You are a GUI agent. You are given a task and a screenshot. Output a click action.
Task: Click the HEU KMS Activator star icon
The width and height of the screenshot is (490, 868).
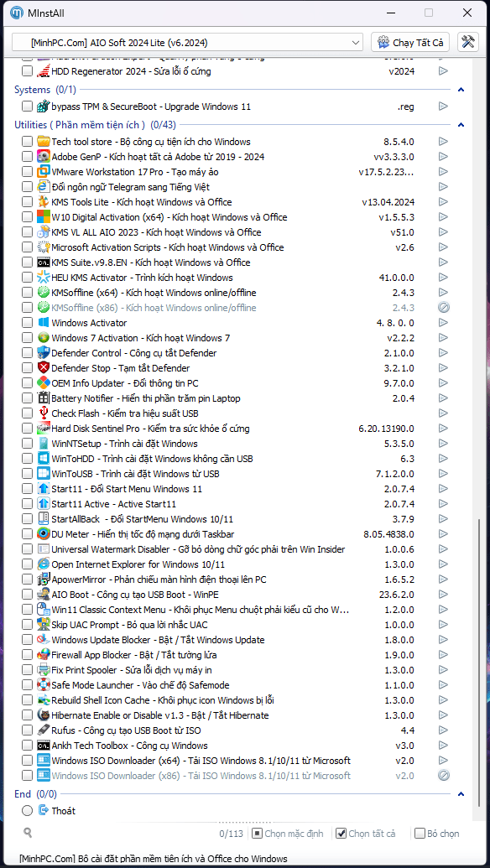click(x=43, y=278)
